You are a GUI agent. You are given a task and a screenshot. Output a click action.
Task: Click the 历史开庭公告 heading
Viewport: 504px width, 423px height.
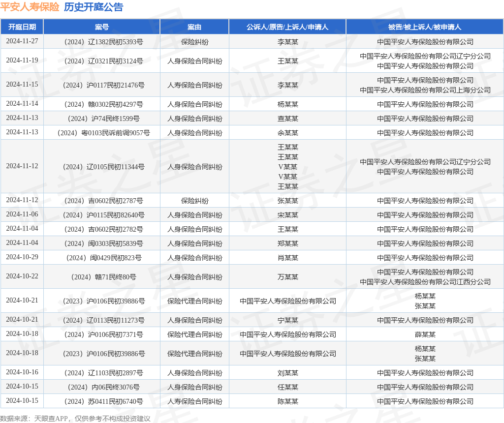click(x=94, y=7)
